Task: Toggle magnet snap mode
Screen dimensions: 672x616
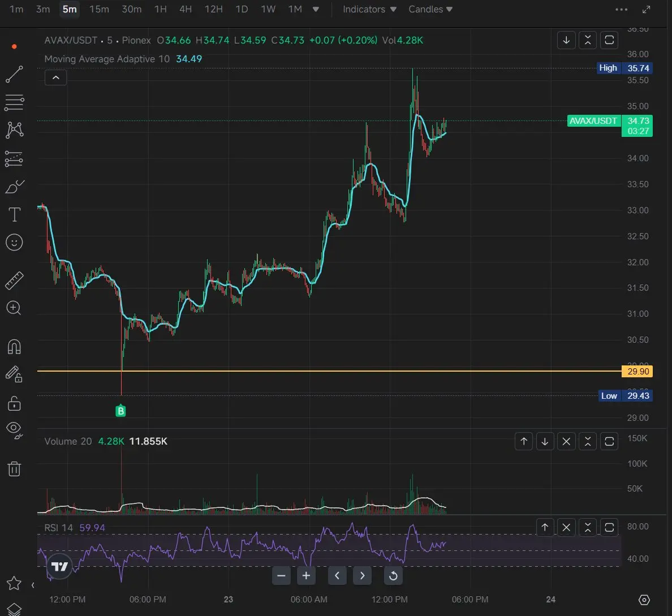Action: pos(14,346)
